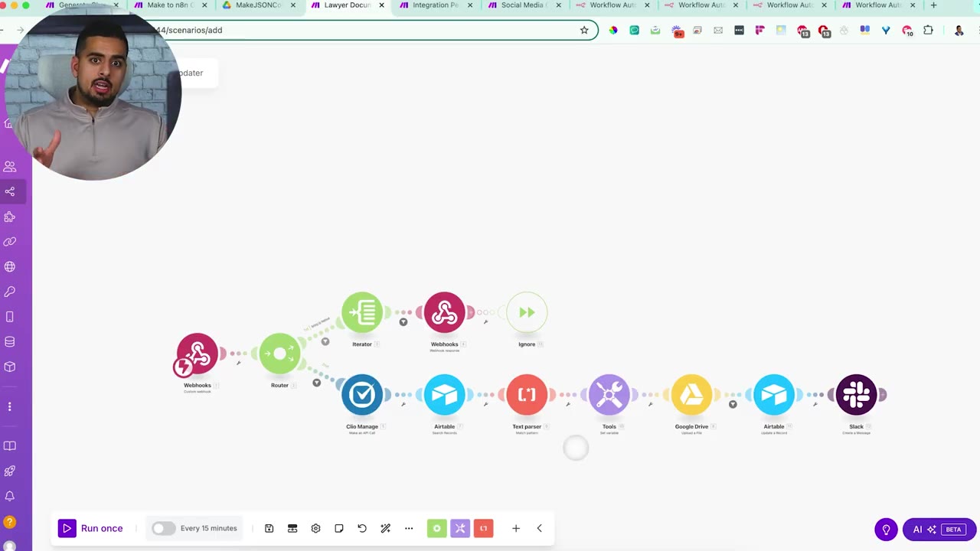Screen dimensions: 980x551
Task: Open the Google Drive upload module
Action: pos(691,395)
